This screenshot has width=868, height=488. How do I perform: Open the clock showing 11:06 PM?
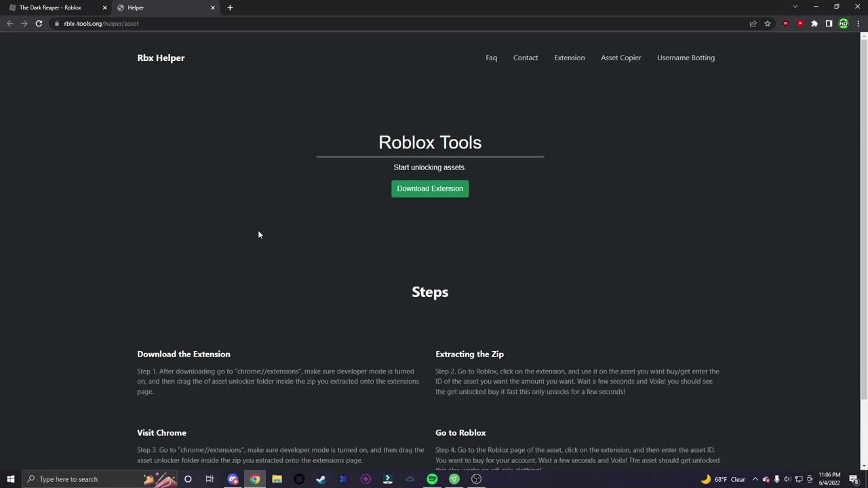829,479
